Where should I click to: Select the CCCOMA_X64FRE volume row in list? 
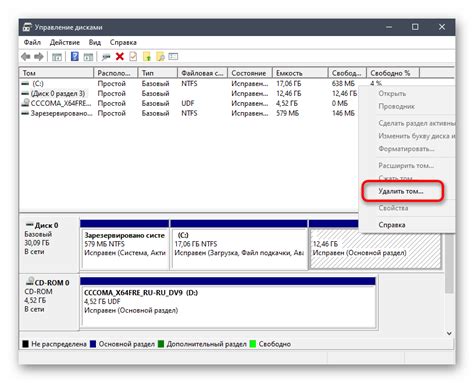[x=188, y=103]
